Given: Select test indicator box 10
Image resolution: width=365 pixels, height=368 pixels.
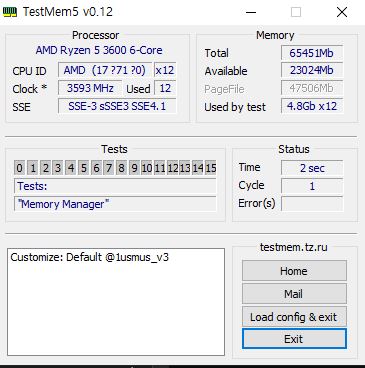Looking at the screenshot, I should [x=147, y=168].
